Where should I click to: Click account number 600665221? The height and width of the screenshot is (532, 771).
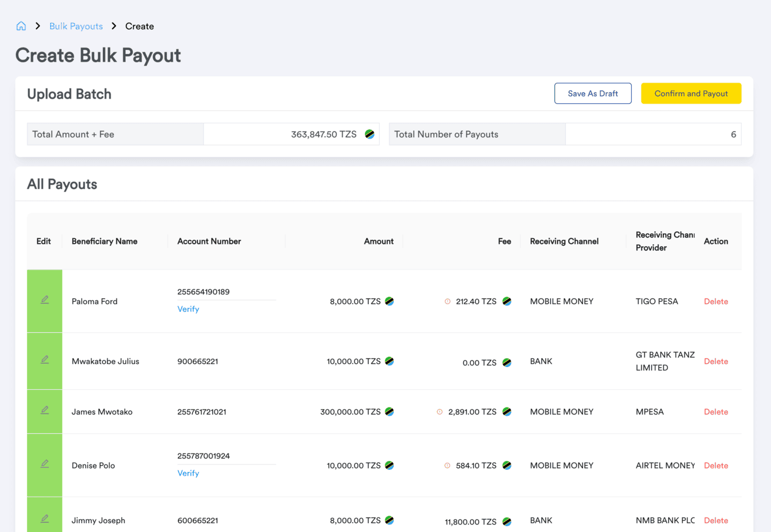(x=197, y=520)
